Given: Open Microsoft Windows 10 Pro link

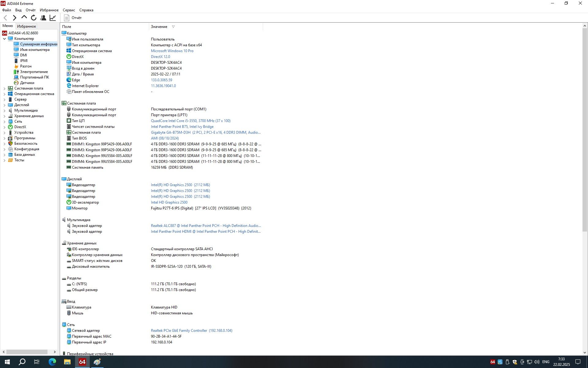Looking at the screenshot, I should (172, 51).
